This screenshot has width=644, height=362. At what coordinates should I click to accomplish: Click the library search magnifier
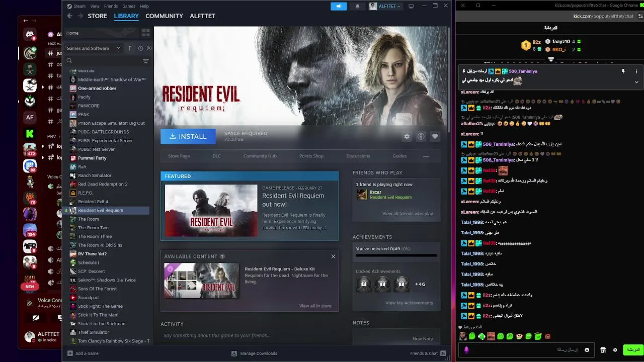pyautogui.click(x=69, y=61)
